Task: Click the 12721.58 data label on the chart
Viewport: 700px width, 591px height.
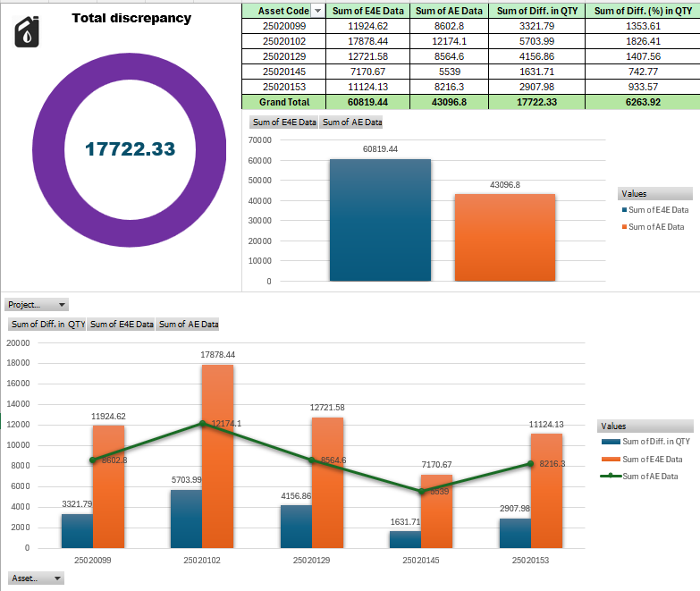Action: [x=327, y=408]
